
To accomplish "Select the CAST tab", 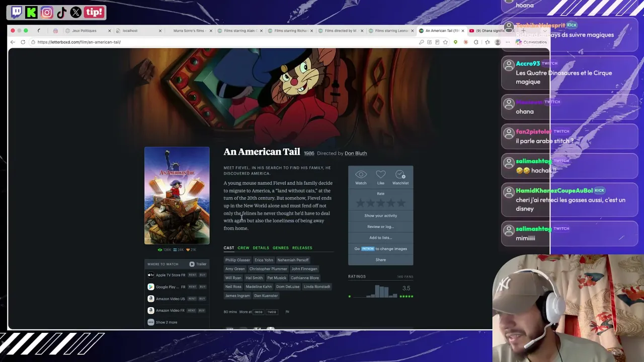I will 229,248.
